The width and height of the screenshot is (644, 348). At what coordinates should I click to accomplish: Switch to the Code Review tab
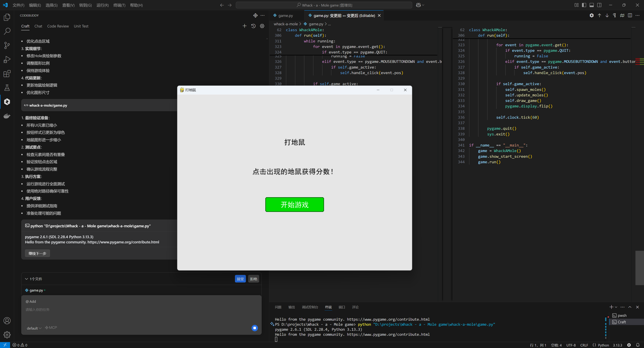click(58, 26)
